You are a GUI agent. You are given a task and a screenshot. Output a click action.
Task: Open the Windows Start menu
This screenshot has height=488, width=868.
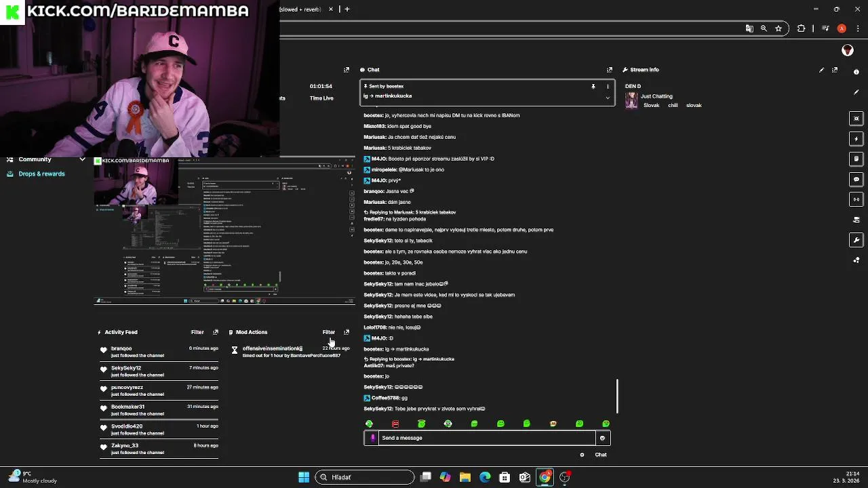pos(304,477)
